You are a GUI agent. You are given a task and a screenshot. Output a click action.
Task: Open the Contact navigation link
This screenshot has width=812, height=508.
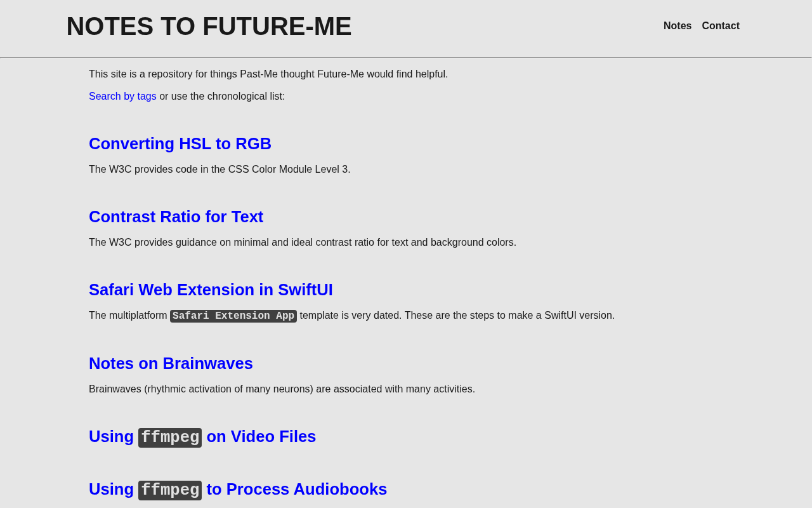720,26
